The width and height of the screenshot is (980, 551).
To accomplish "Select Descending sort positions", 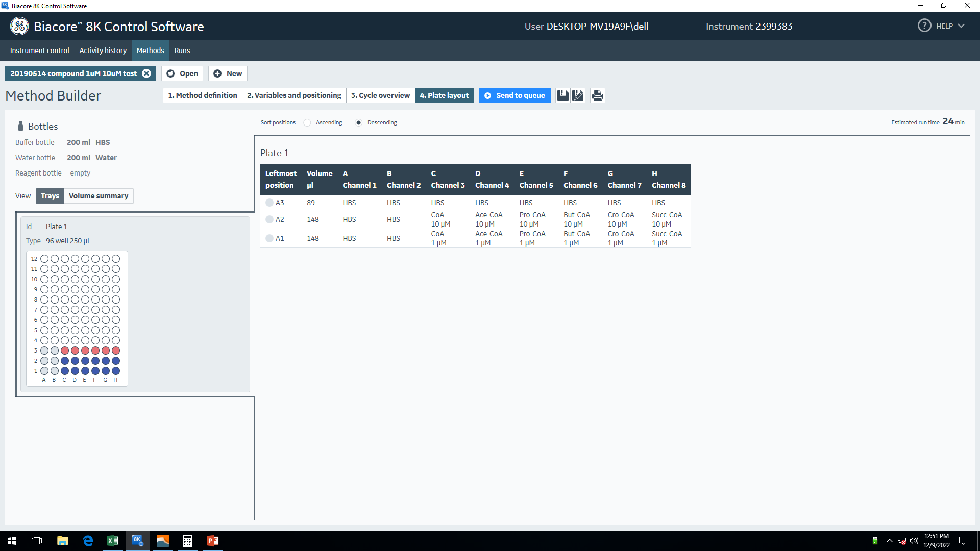I will pos(359,123).
